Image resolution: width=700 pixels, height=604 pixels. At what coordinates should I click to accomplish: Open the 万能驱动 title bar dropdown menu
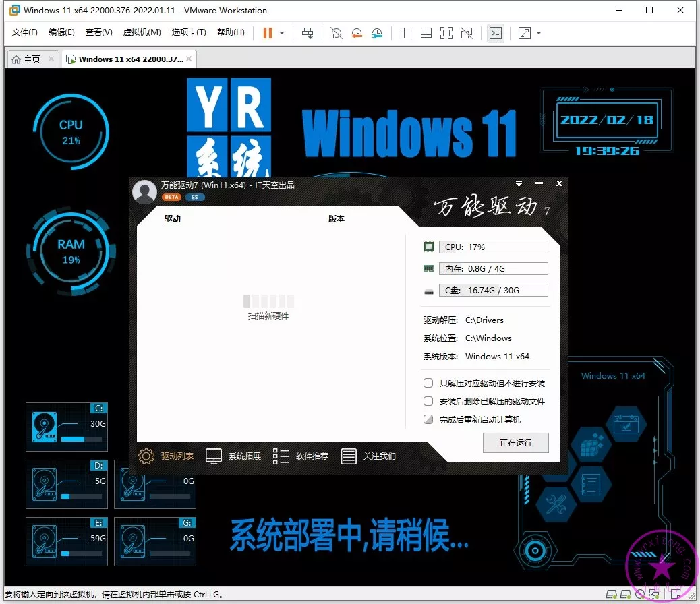[x=519, y=183]
